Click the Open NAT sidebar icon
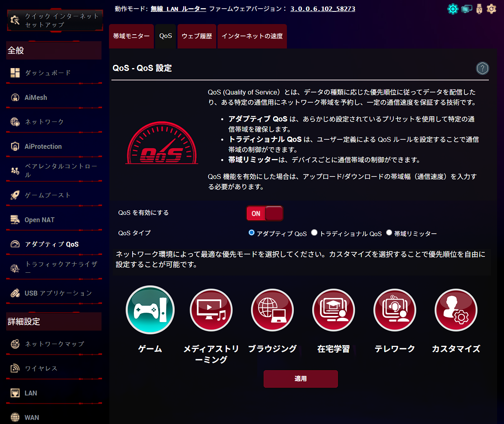 [15, 220]
